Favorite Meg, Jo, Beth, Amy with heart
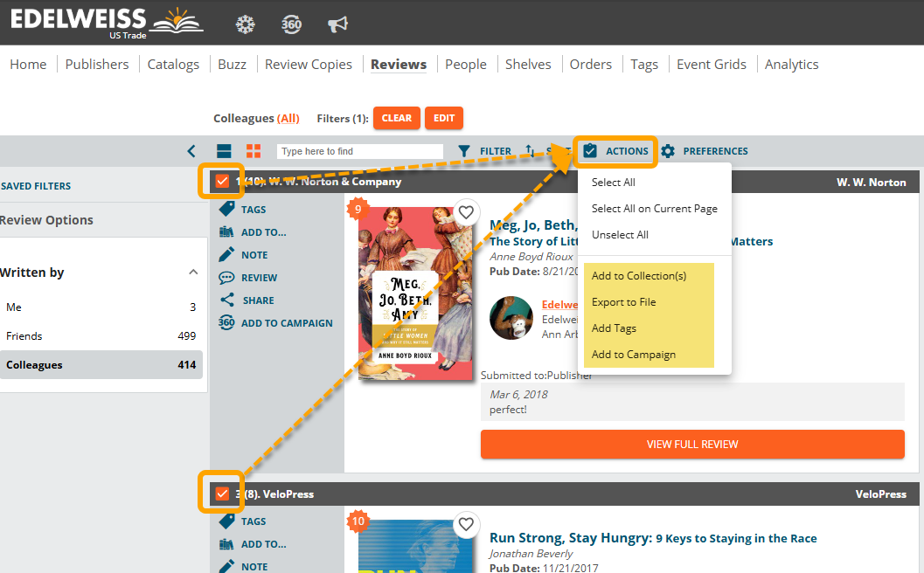Viewport: 924px width, 573px height. pos(466,212)
